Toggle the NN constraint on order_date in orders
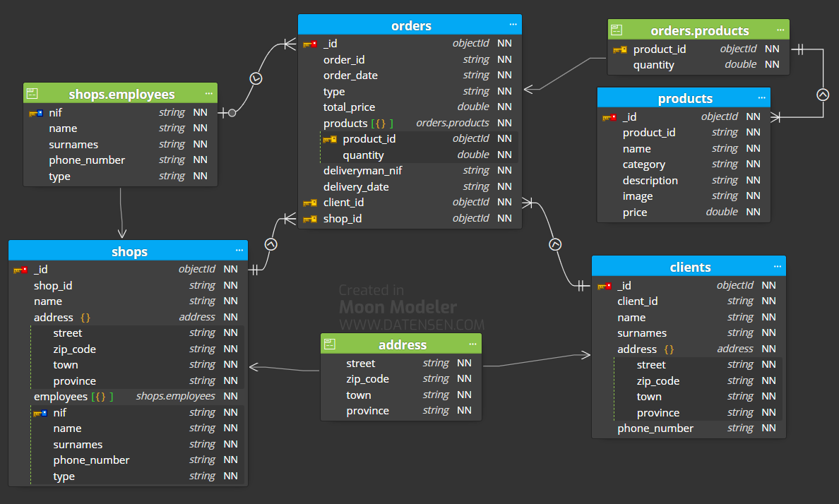839x504 pixels. (x=504, y=75)
